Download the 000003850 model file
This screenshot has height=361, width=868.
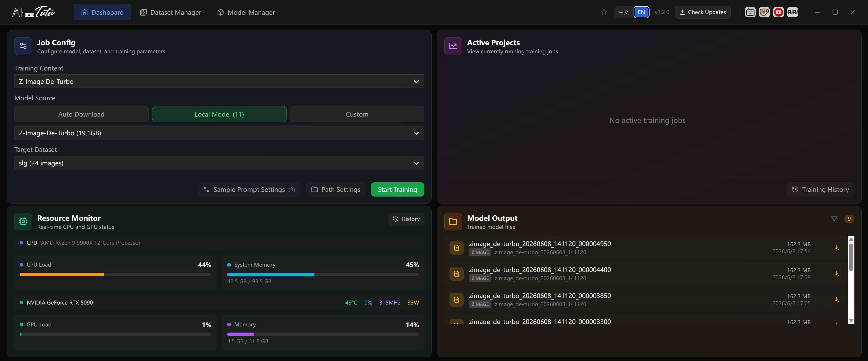(x=836, y=299)
